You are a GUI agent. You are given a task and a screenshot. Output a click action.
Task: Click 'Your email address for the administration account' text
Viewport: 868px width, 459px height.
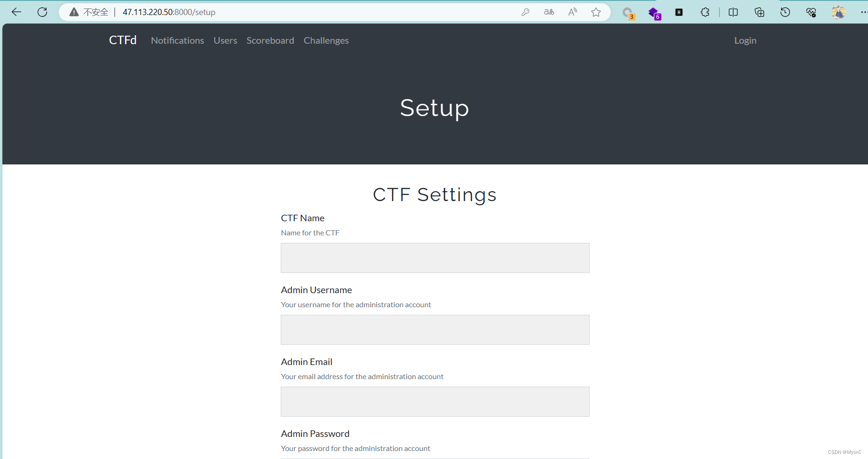tap(362, 376)
